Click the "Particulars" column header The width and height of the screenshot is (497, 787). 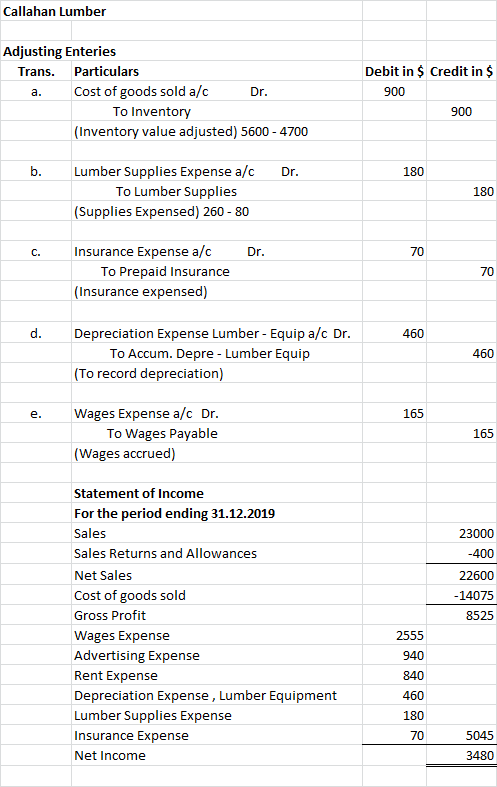click(106, 72)
